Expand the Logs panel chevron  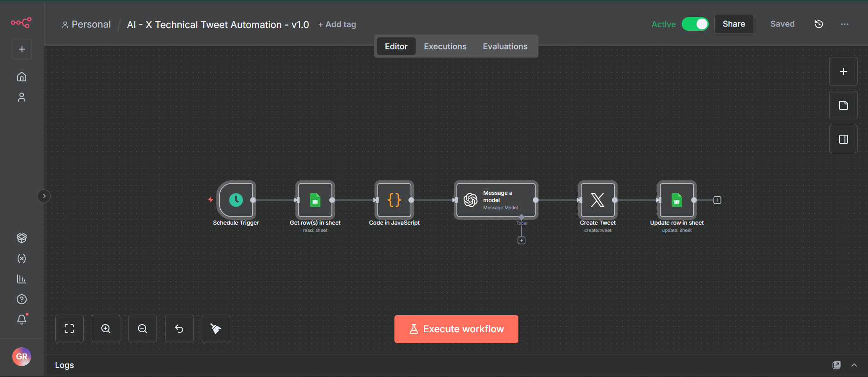click(854, 365)
